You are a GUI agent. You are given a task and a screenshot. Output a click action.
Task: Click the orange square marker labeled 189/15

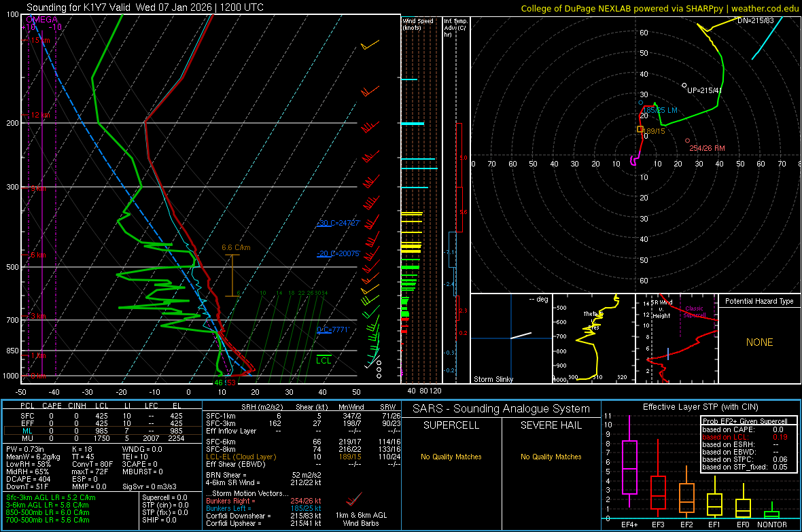click(640, 129)
